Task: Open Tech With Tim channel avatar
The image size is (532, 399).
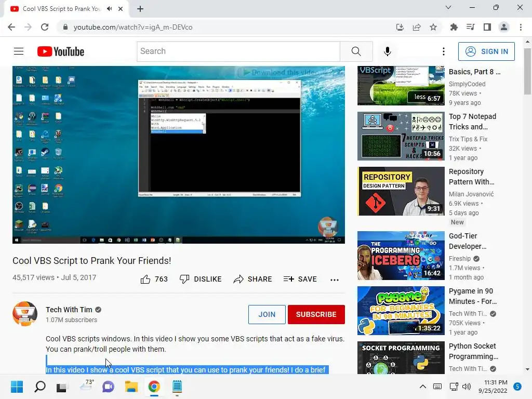Action: coord(25,314)
